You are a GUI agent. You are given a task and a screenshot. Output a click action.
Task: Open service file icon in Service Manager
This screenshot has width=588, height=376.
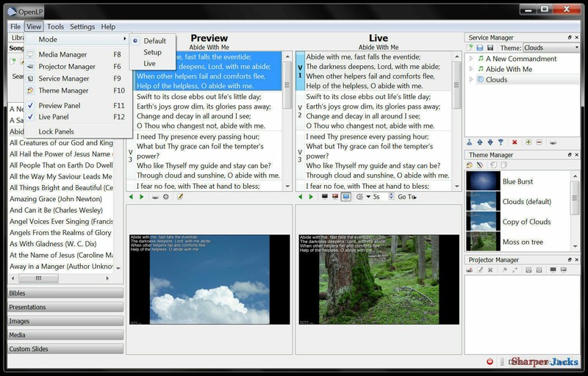[x=480, y=48]
